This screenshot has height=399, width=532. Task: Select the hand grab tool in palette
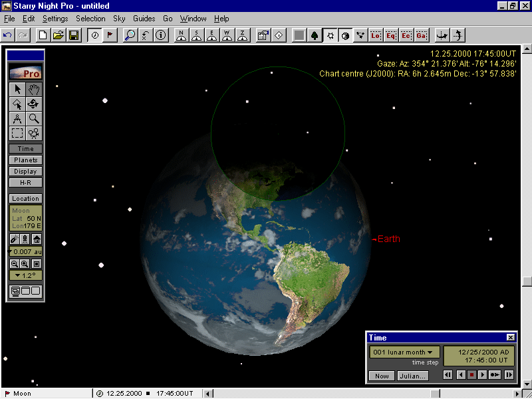pyautogui.click(x=34, y=89)
